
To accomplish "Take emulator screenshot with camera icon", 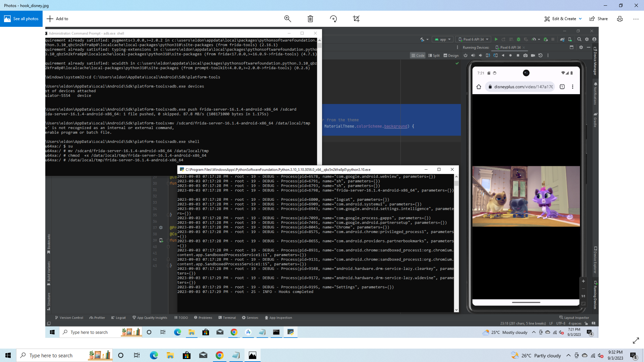I will pos(525,56).
